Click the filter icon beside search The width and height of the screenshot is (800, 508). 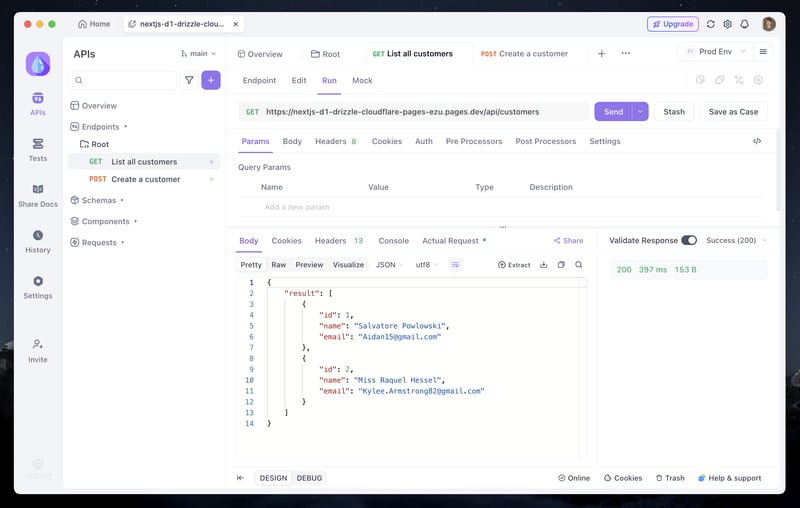point(189,80)
